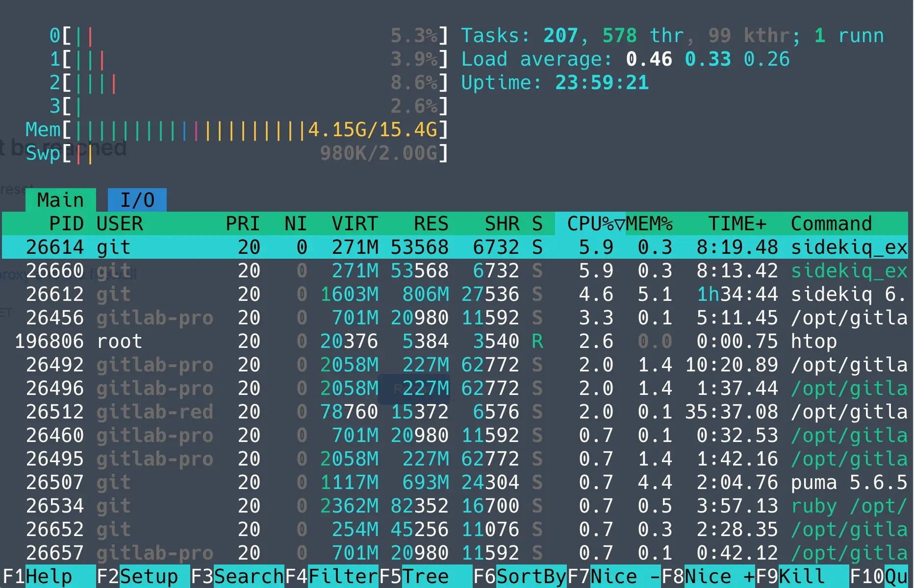
Task: Quit htop via F10Qu
Action: click(878, 576)
